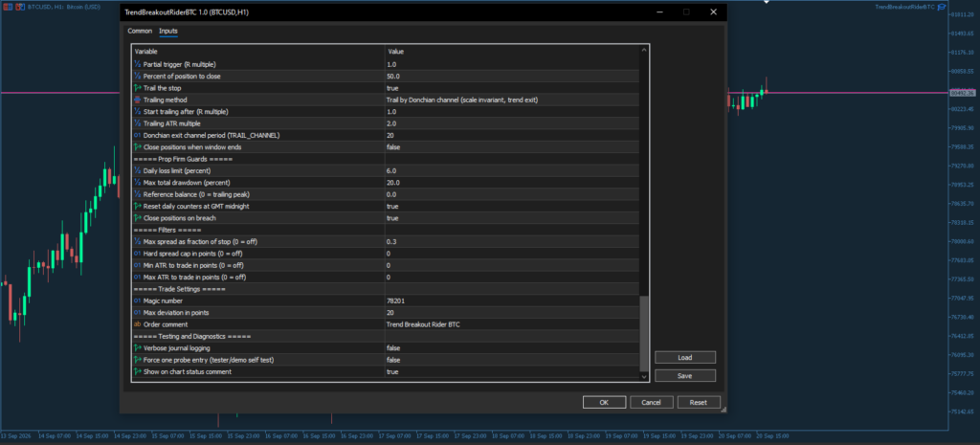980x445 pixels.
Task: Select the Testing and Diagnostics section row
Action: (x=386, y=336)
